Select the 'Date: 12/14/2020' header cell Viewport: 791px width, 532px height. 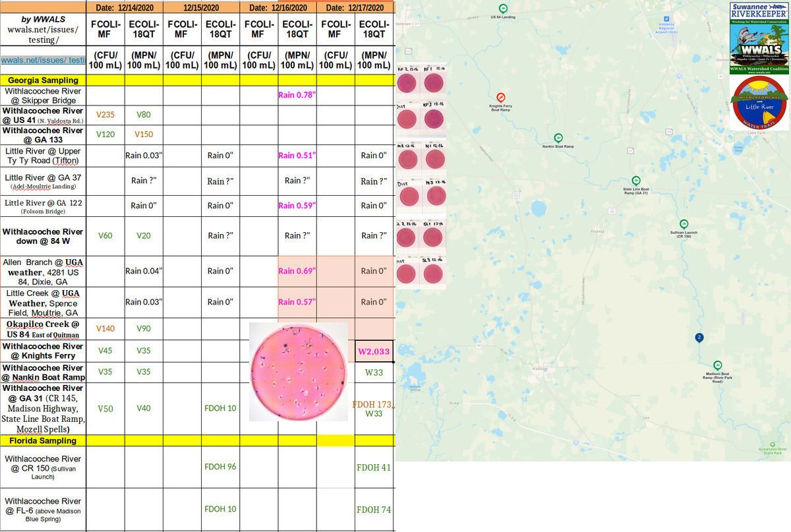125,8
